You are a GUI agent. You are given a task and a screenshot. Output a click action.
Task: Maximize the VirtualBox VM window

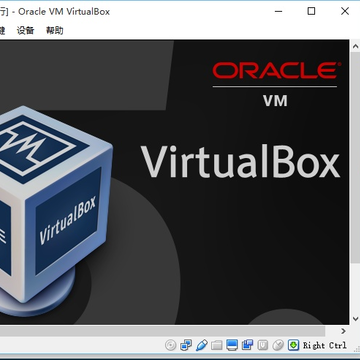pyautogui.click(x=311, y=11)
